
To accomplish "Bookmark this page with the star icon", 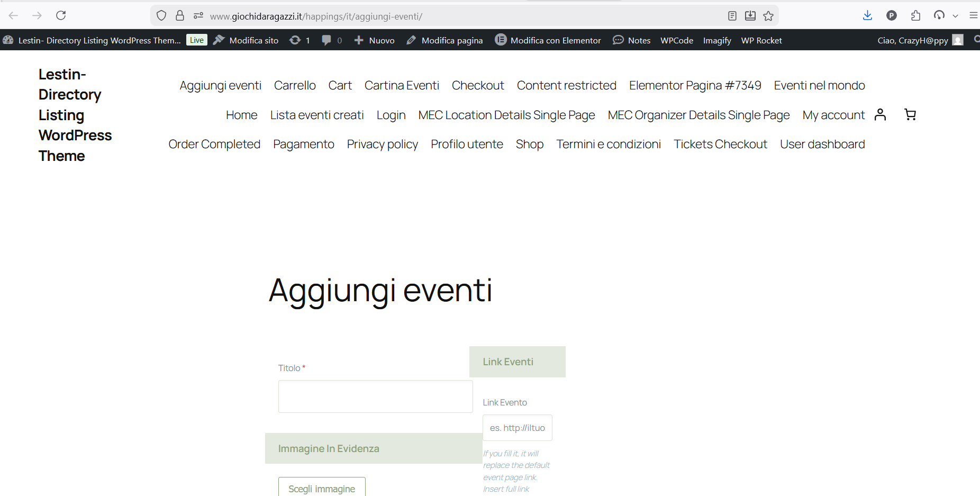I will tap(768, 16).
